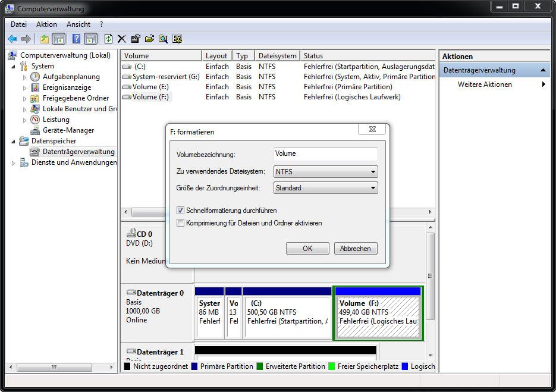Enable Komprimierung für Dateien und Ordner

[181, 223]
